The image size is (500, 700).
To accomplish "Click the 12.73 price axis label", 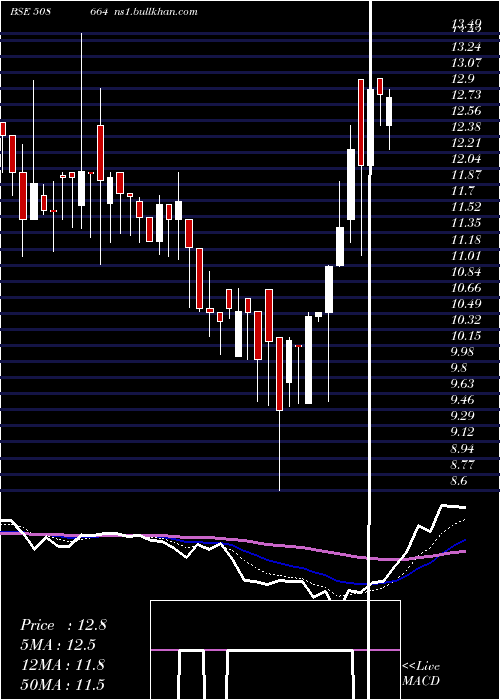I will point(466,95).
